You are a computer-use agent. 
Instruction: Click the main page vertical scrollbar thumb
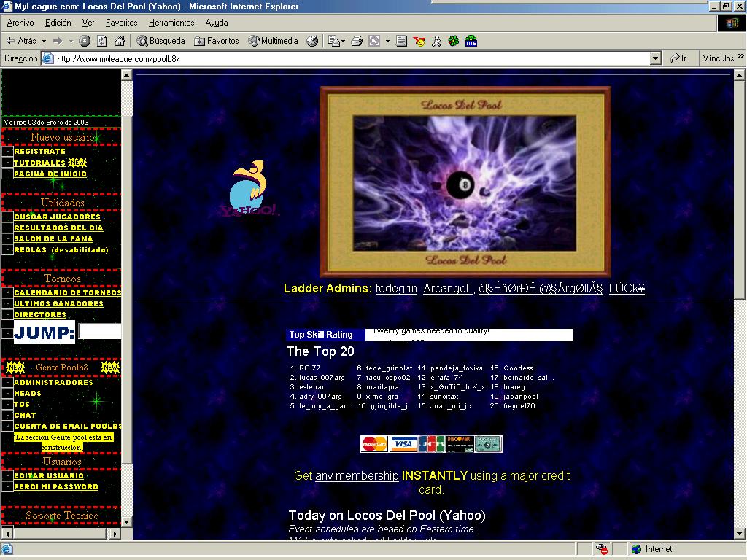[739, 190]
